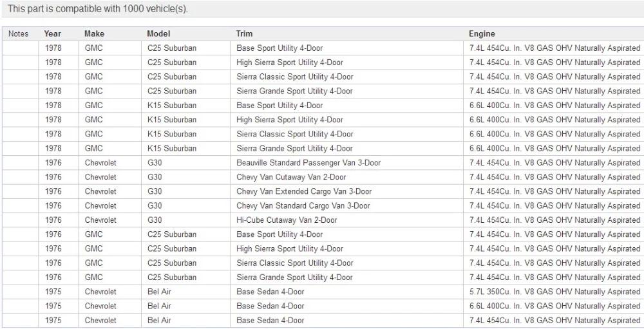
Task: Select Sierra Grande trim for 1976 C25 Suburban
Action: [x=346, y=277]
